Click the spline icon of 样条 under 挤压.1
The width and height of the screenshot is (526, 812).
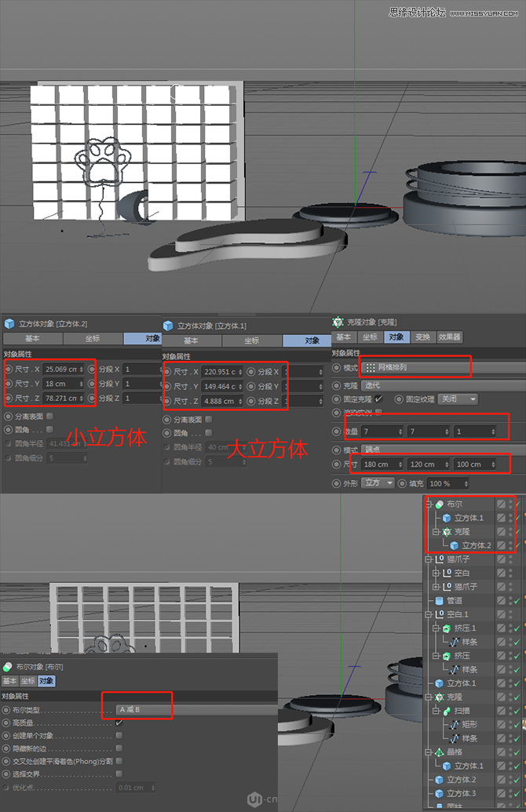tap(455, 642)
